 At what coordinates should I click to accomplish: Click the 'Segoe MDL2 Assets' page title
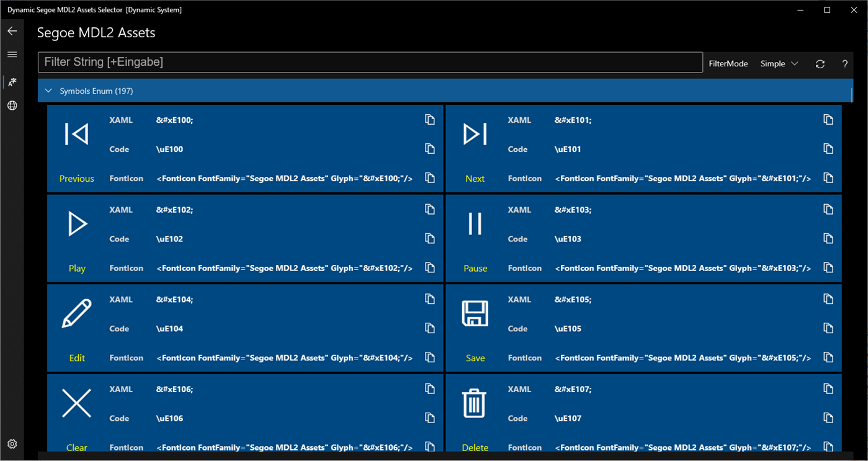pyautogui.click(x=96, y=33)
